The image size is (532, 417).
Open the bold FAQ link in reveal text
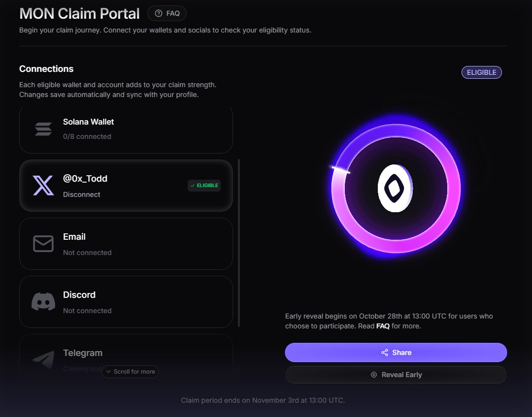coord(383,326)
